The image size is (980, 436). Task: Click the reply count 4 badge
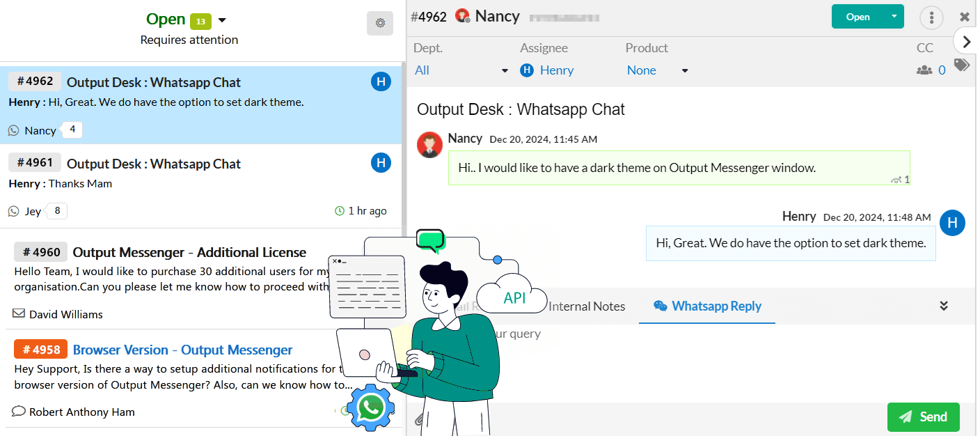pos(72,130)
